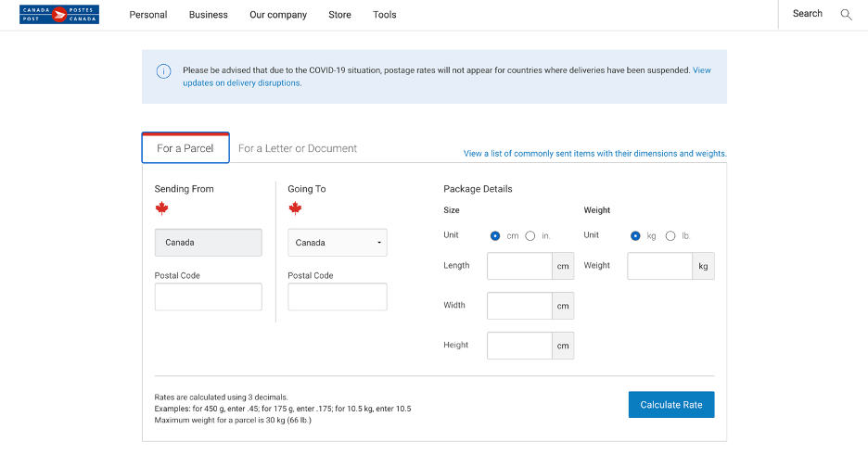The width and height of the screenshot is (868, 454).
Task: Click the Sending From postal code field
Action: coord(209,296)
